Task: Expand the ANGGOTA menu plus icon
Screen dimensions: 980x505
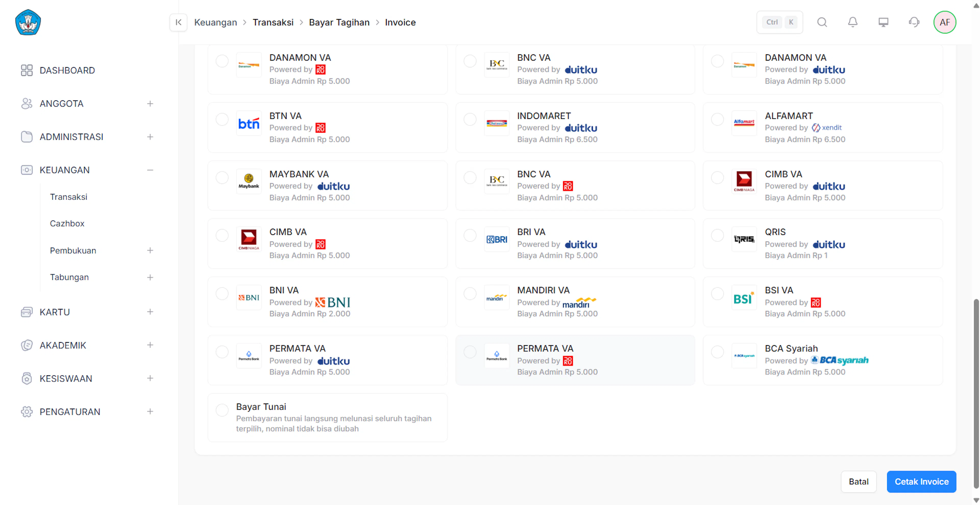Action: point(150,104)
